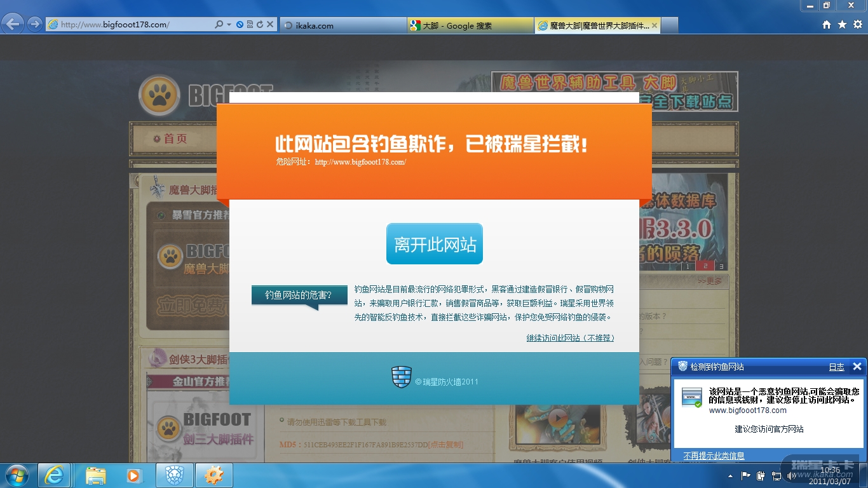Click the lion shield icon in popup title
Screen dimensions: 868x488
(682, 366)
